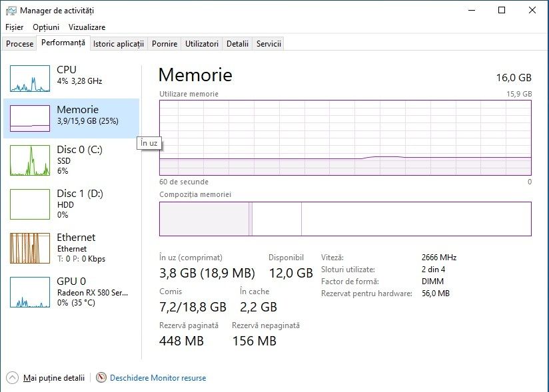Show the Detalii tab
This screenshot has height=392, width=549.
pos(237,44)
